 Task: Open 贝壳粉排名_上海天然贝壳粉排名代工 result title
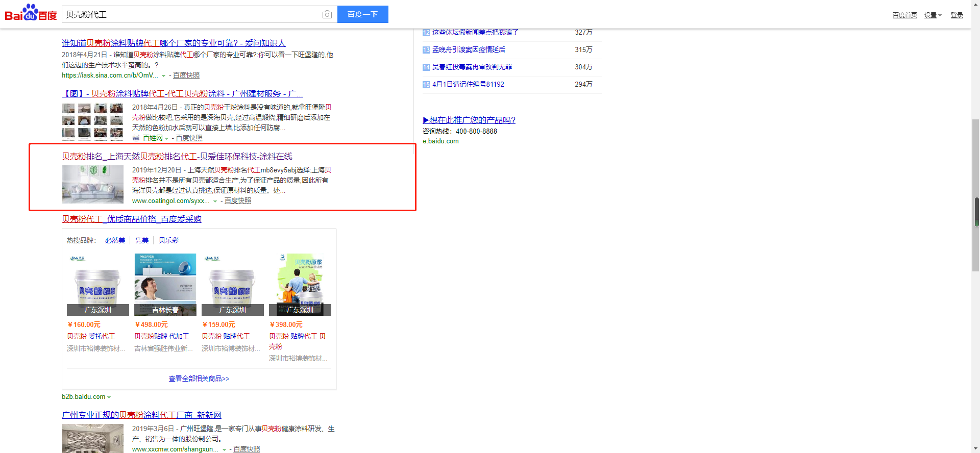pos(177,156)
